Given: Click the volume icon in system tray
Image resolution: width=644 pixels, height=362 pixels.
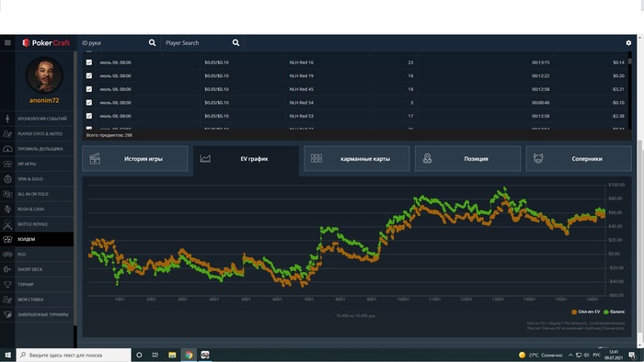Looking at the screenshot, I should (586, 355).
